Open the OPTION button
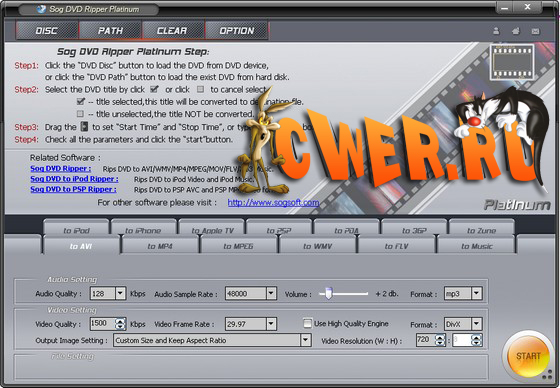Image resolution: width=560 pixels, height=388 pixels. (x=236, y=31)
